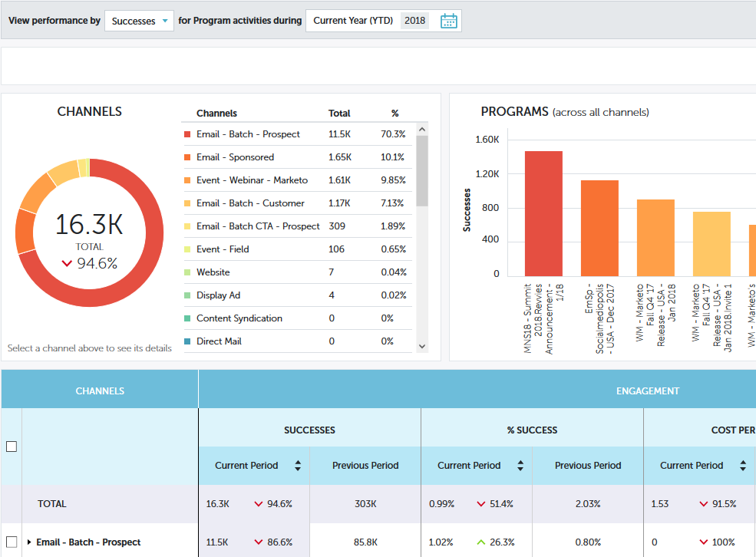Open the Current Year (YTD) period selector
The height and width of the screenshot is (557, 756).
pyautogui.click(x=353, y=21)
